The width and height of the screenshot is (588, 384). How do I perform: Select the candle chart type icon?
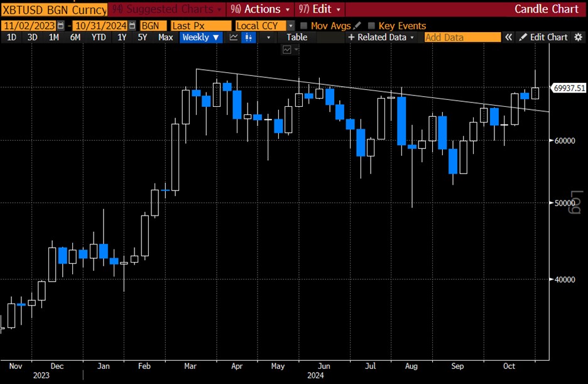(x=248, y=37)
